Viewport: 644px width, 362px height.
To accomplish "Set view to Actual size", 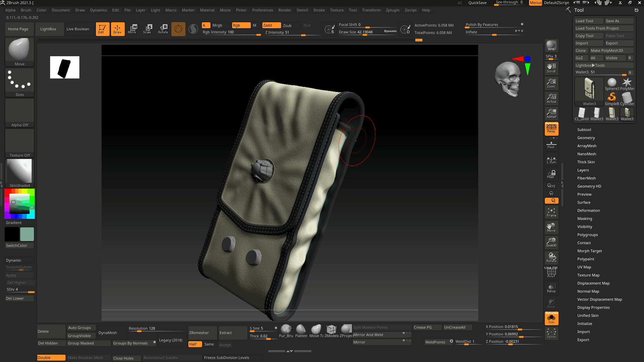I will click(x=551, y=98).
